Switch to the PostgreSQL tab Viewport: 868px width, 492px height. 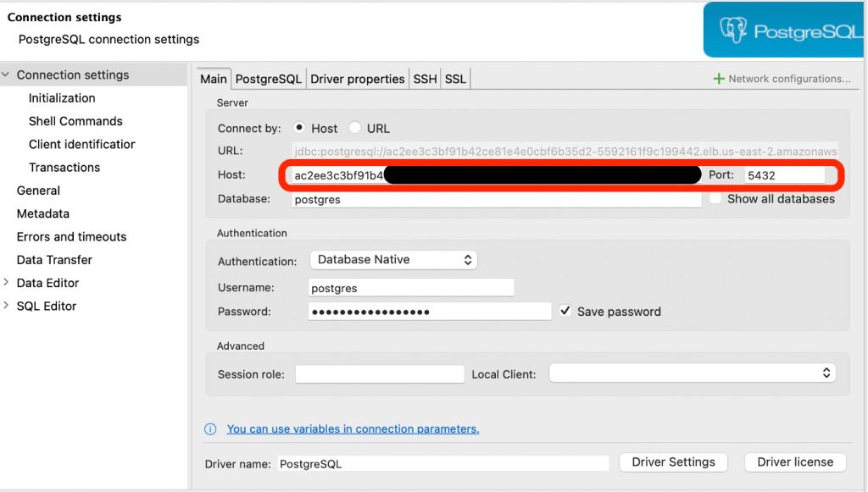[x=269, y=79]
